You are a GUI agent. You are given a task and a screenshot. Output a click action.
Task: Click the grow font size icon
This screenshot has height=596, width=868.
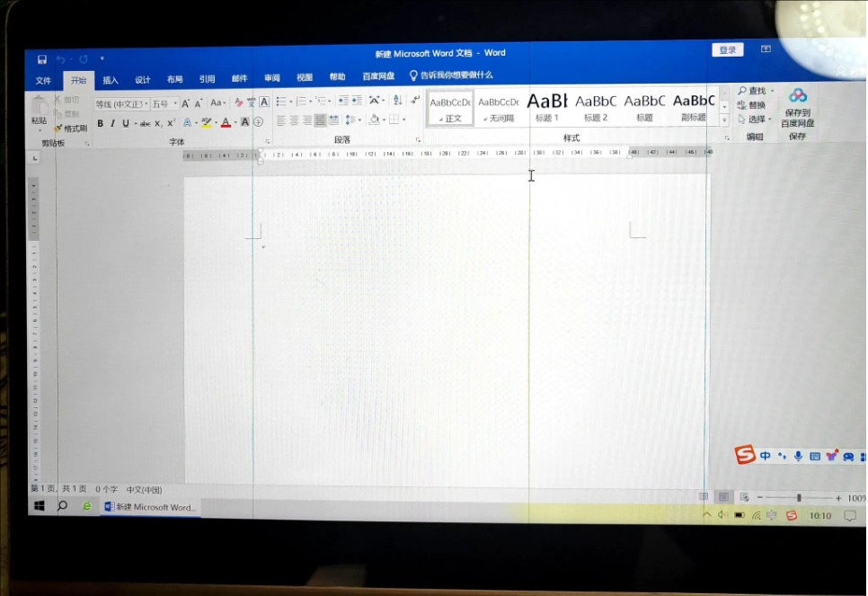[x=185, y=103]
